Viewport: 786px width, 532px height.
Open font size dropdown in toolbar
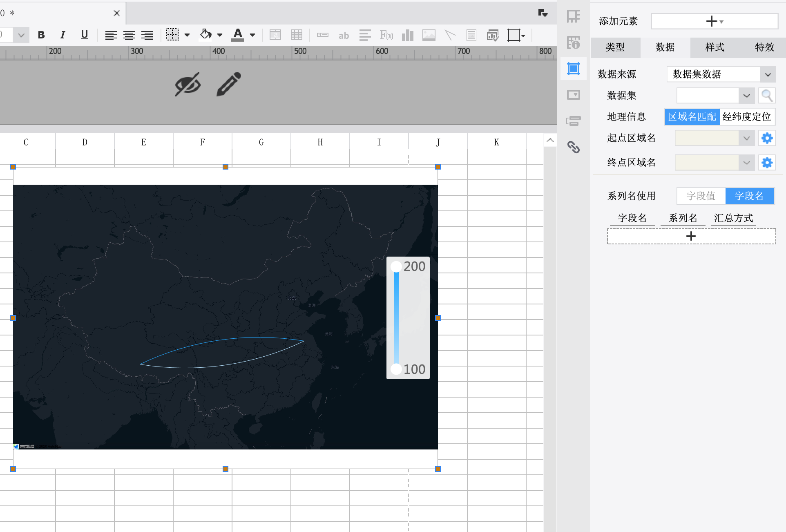[21, 35]
